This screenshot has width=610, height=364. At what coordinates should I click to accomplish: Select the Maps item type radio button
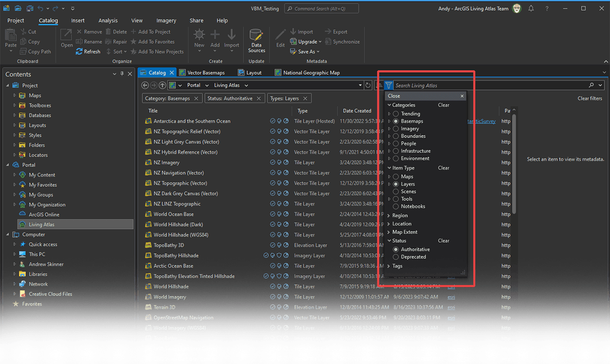pos(396,177)
